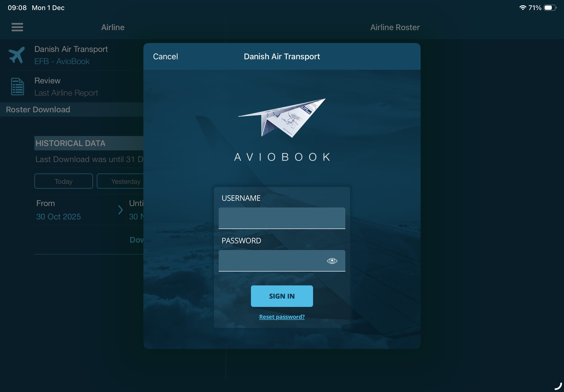The height and width of the screenshot is (392, 564).
Task: Click the Review report document icon
Action: coord(17,87)
